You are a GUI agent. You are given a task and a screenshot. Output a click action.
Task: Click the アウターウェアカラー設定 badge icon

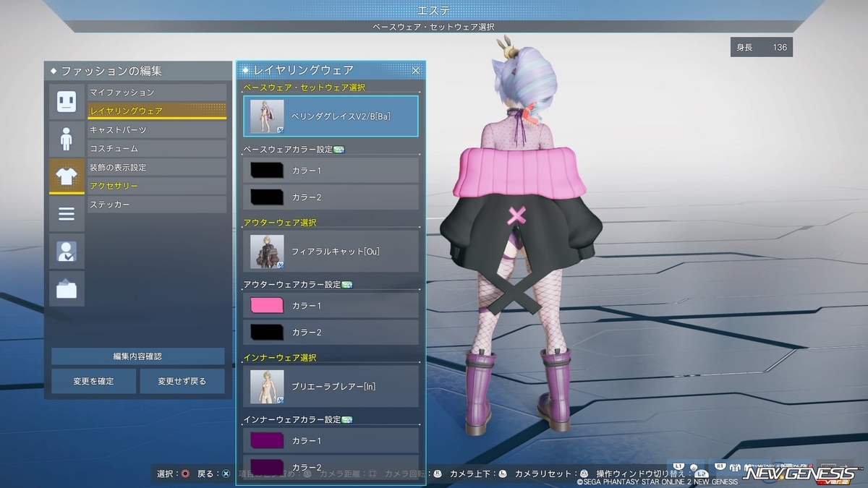click(346, 285)
